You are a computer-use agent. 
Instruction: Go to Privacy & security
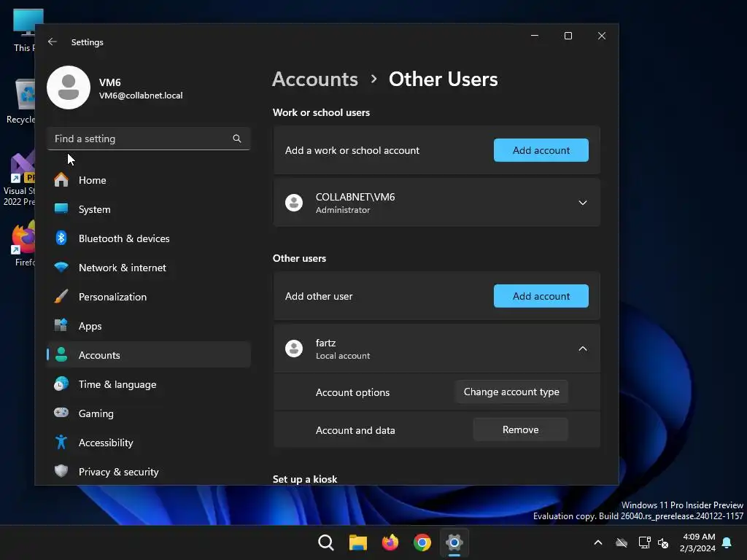149,472
